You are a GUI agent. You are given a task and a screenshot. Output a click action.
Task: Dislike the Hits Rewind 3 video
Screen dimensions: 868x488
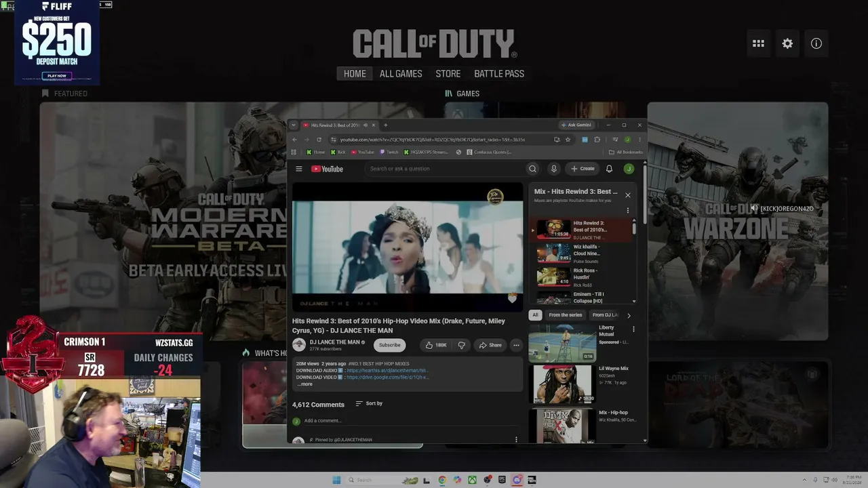pyautogui.click(x=462, y=345)
